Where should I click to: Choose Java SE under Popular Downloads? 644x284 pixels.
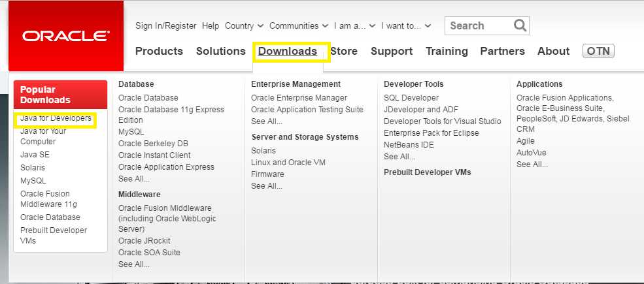tap(35, 155)
